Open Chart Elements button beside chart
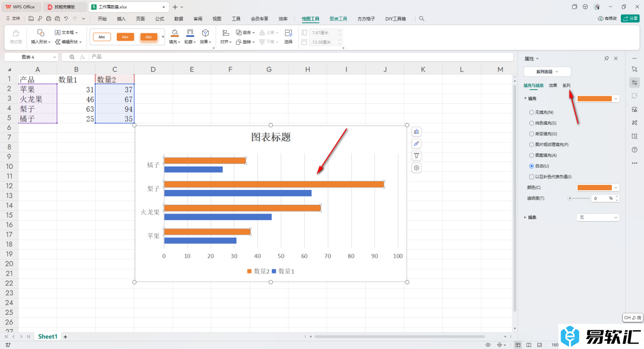Image resolution: width=644 pixels, height=349 pixels. tap(417, 132)
